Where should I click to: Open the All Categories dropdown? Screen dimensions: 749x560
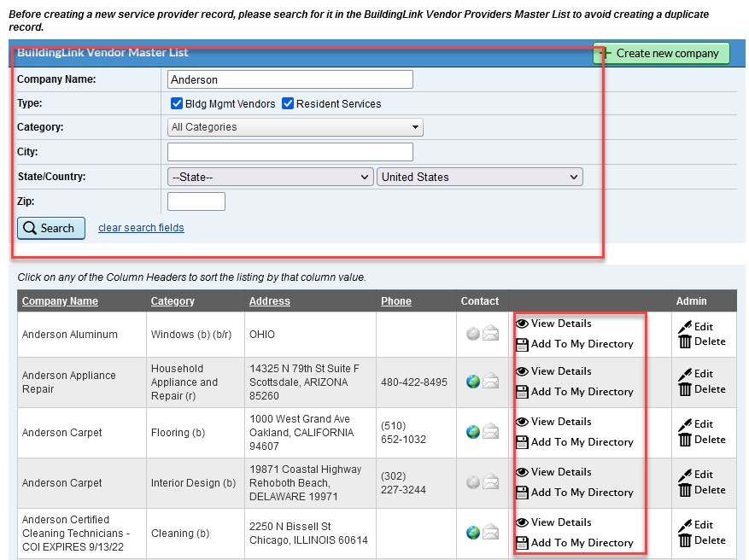point(296,127)
